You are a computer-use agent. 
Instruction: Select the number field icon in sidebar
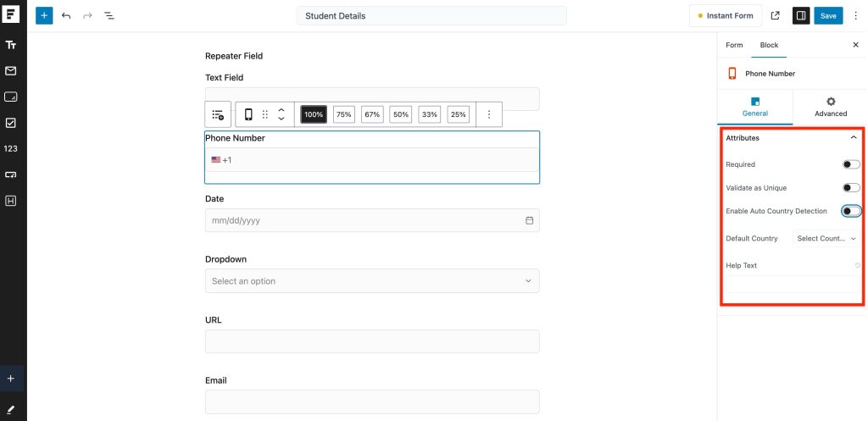click(11, 148)
